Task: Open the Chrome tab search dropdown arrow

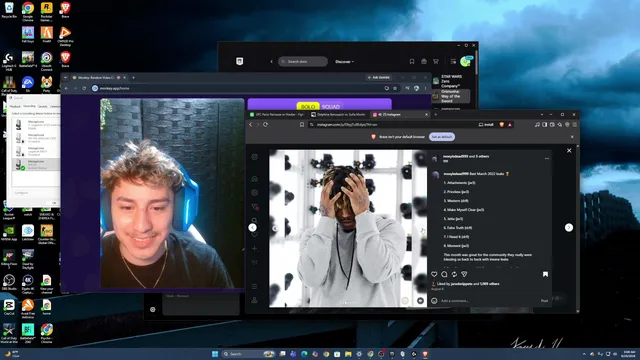Action: click(66, 78)
